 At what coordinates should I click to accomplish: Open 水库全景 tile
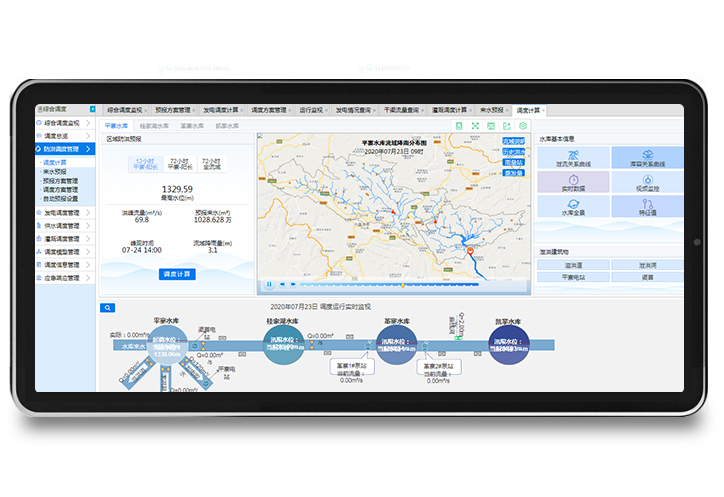(x=572, y=207)
